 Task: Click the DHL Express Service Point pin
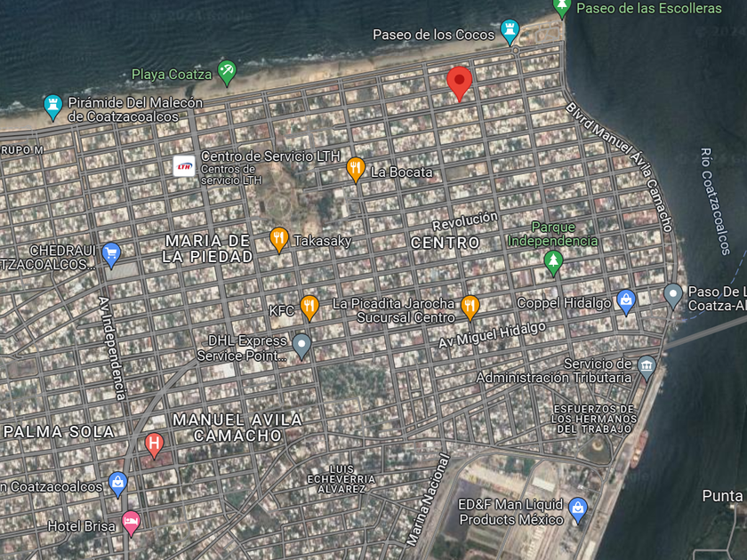(301, 346)
